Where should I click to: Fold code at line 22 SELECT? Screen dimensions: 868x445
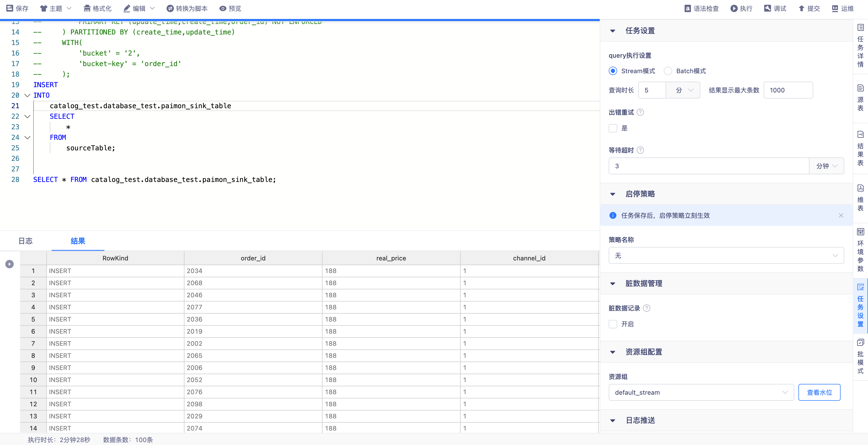(27, 116)
